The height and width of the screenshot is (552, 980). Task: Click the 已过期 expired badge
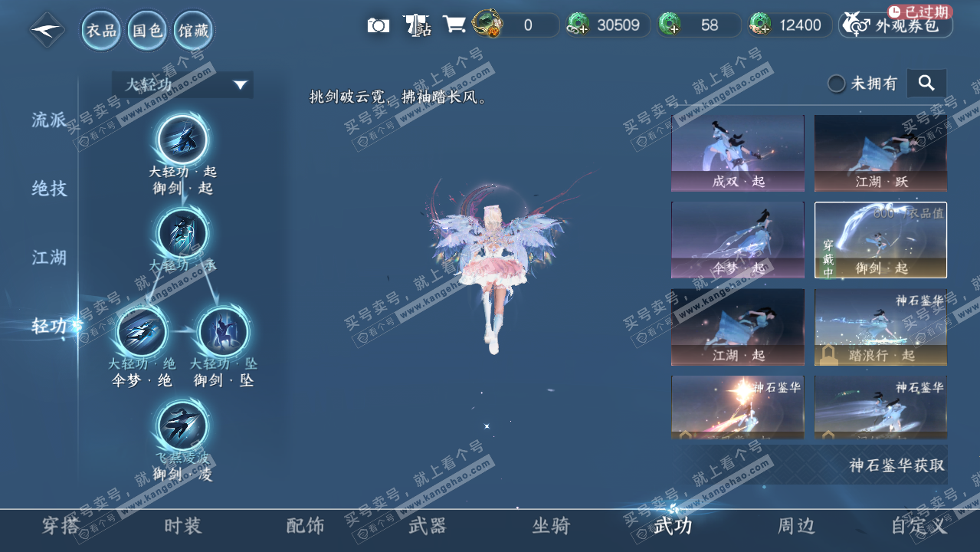[919, 11]
